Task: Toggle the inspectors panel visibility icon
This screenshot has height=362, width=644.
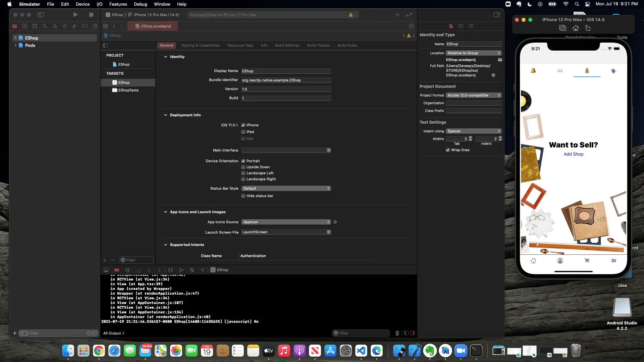Action: [497, 15]
